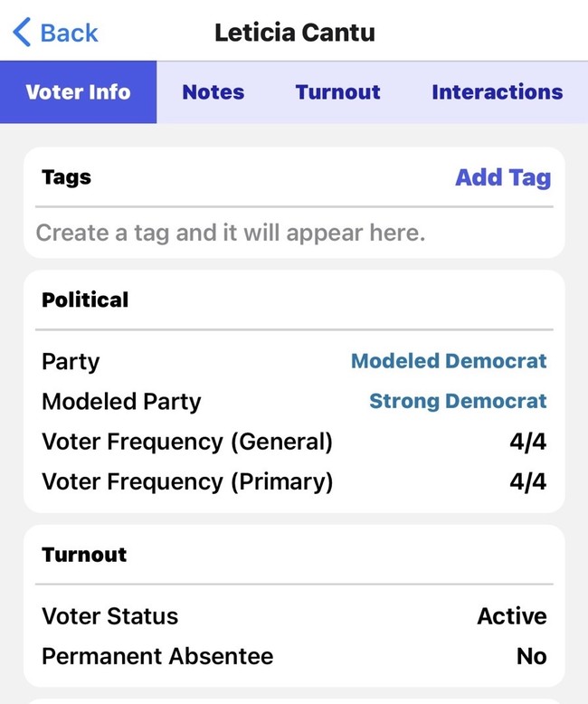This screenshot has height=704, width=588.
Task: Tap the Political section heading
Action: point(85,300)
